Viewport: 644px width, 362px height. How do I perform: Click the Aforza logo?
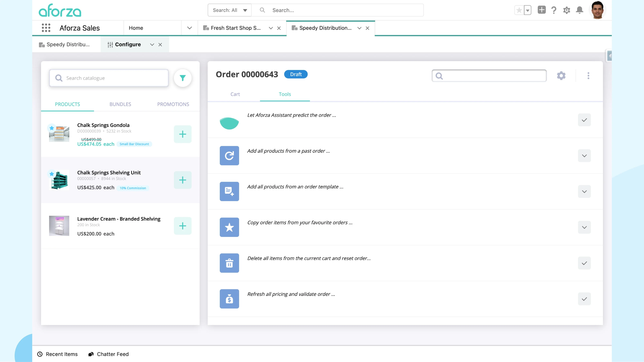(60, 10)
